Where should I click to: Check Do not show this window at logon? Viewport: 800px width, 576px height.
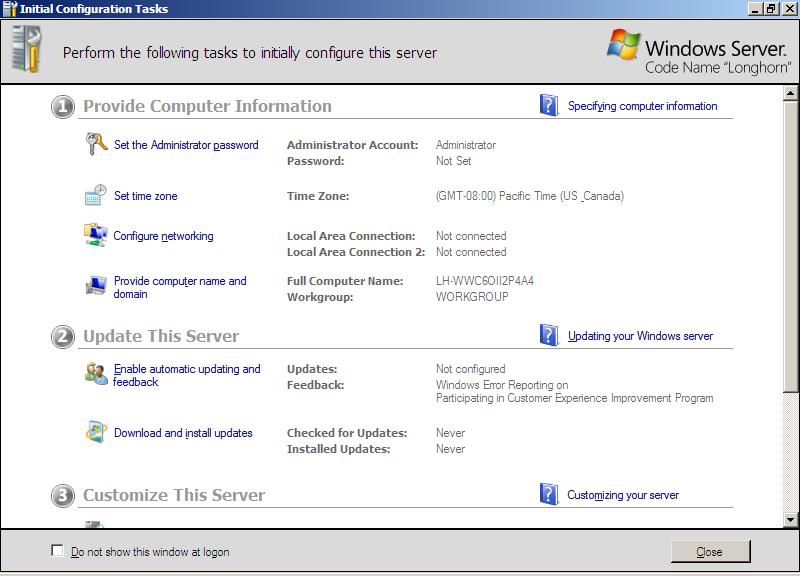58,550
